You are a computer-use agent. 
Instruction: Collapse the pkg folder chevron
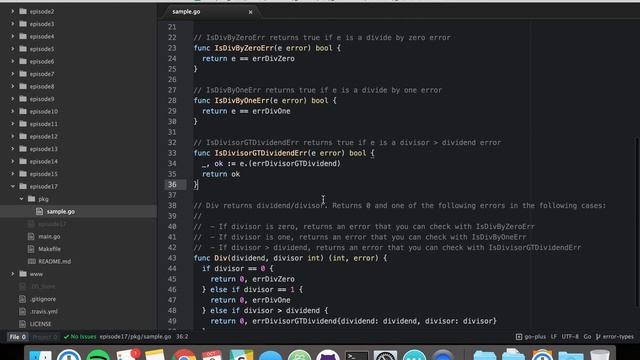pyautogui.click(x=21, y=199)
